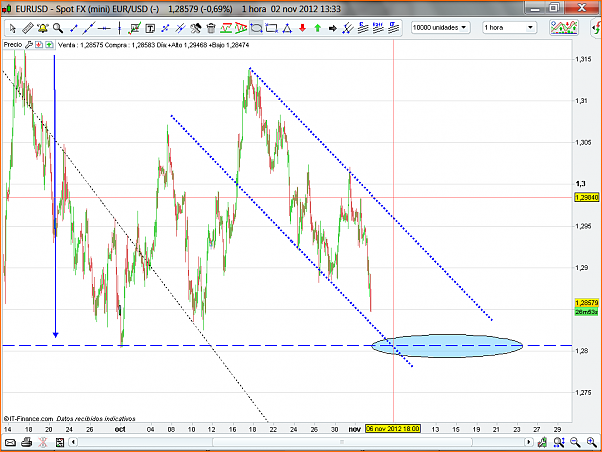Click the printer icon
Viewport: 602px width, 452px height.
[26, 442]
